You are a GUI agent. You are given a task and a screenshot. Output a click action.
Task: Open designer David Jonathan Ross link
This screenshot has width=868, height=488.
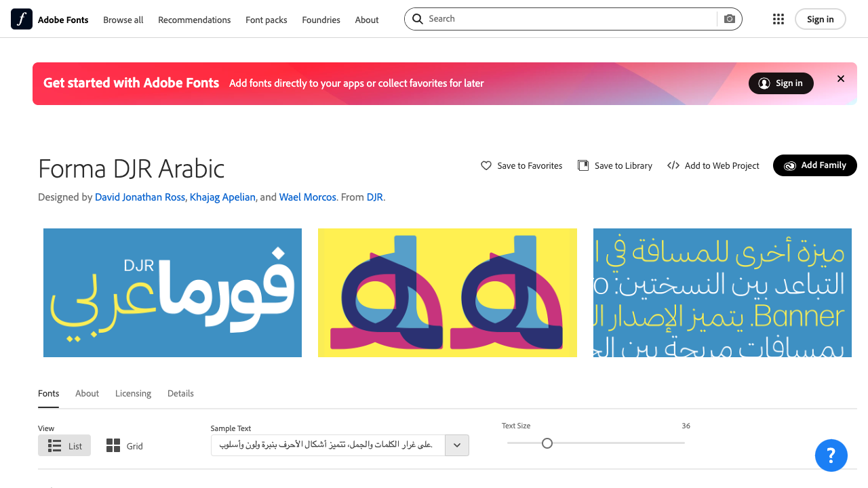(x=140, y=197)
